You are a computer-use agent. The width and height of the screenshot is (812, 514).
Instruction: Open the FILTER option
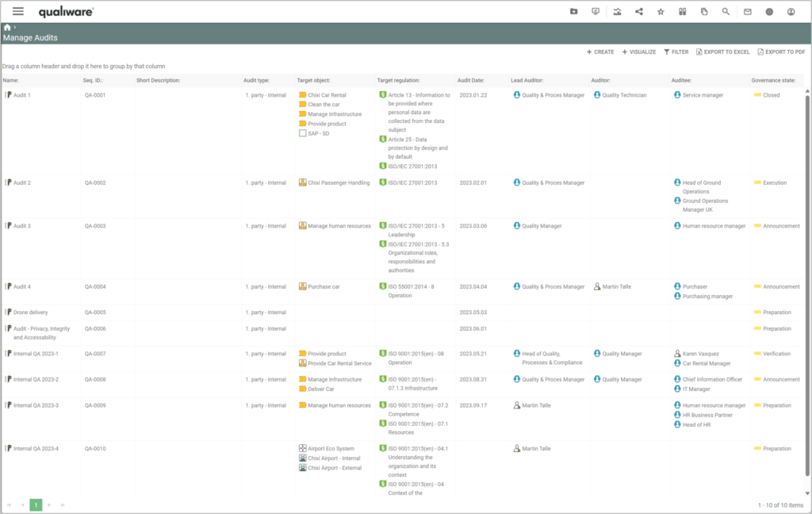tap(676, 52)
